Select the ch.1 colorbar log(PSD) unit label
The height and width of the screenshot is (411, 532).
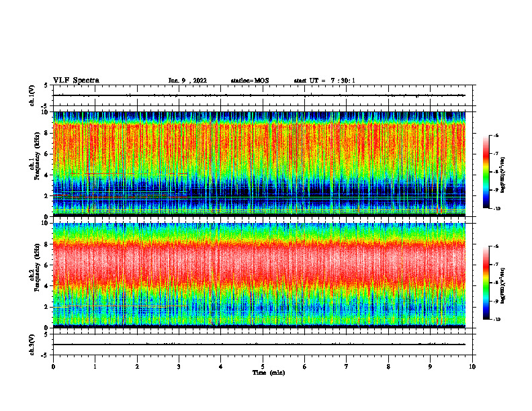(x=503, y=175)
